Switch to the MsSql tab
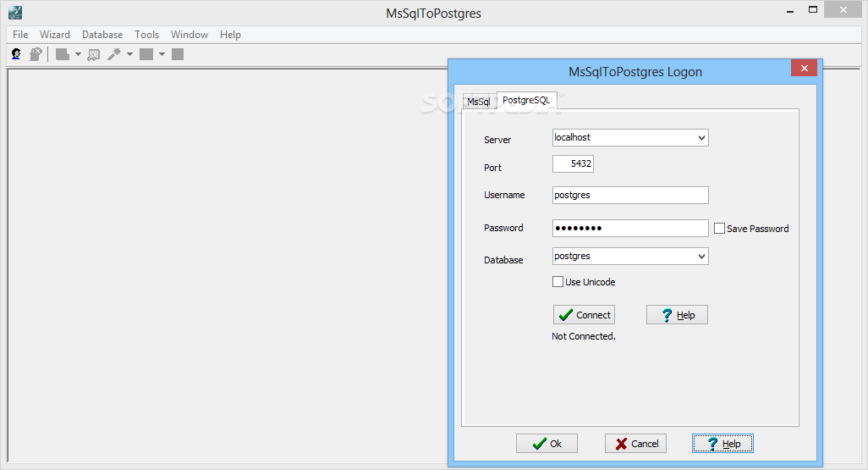This screenshot has height=470, width=868. (479, 102)
